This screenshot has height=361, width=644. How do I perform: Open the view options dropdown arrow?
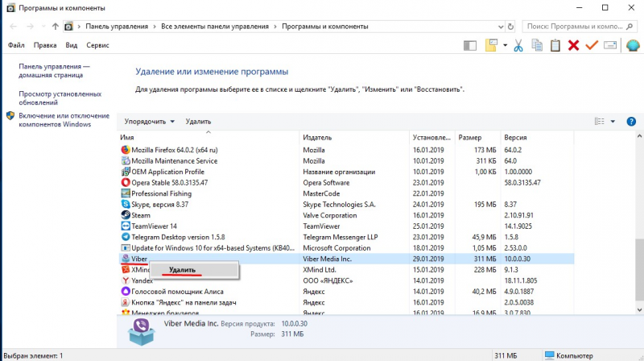click(x=613, y=122)
